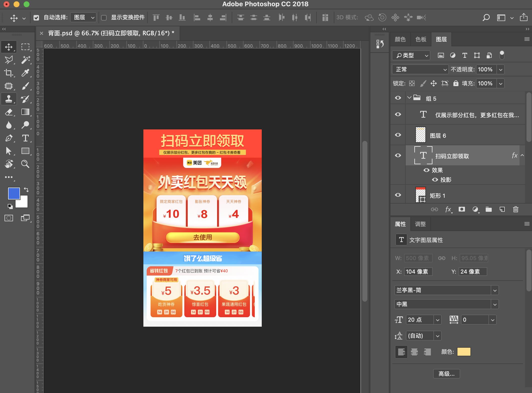Select the Pen tool
This screenshot has width=532, height=393.
(x=9, y=138)
